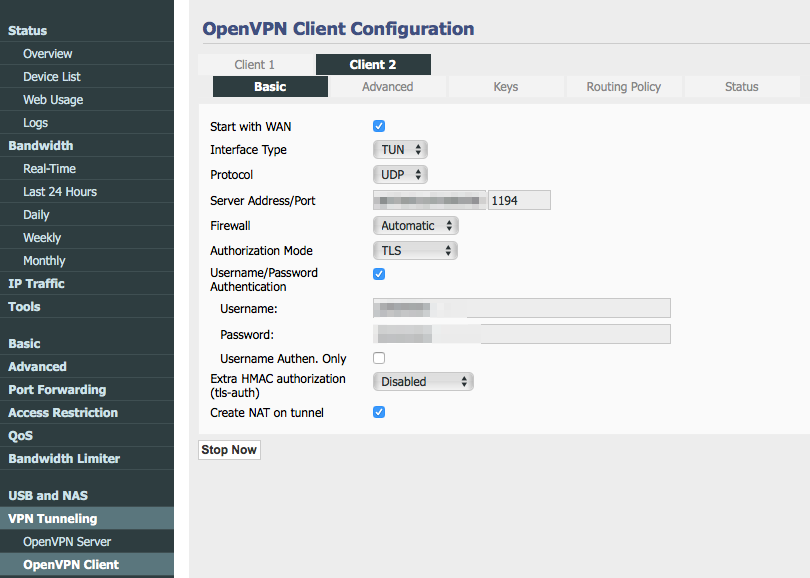Open the Status tab of Client 2
Viewport: 810px width, 578px height.
click(x=741, y=87)
